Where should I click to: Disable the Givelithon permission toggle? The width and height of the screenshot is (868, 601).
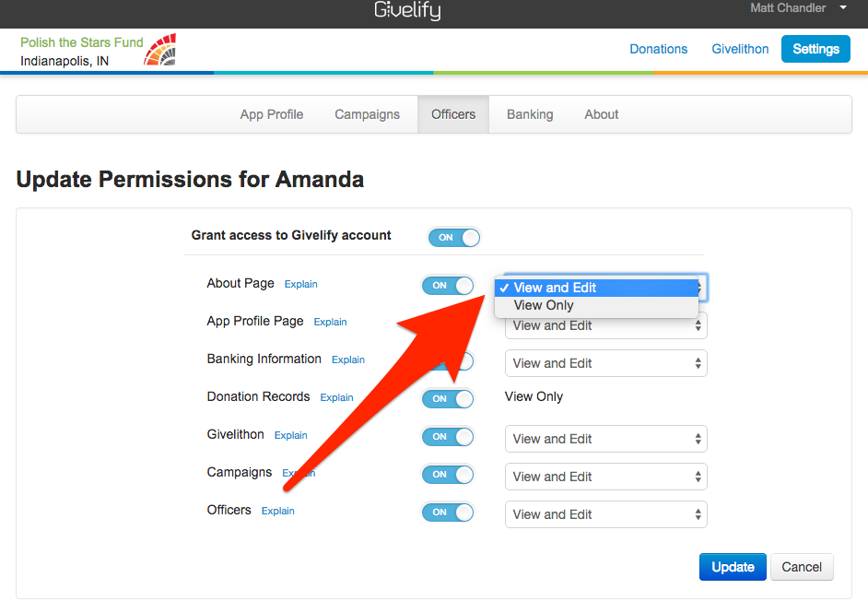pos(448,436)
